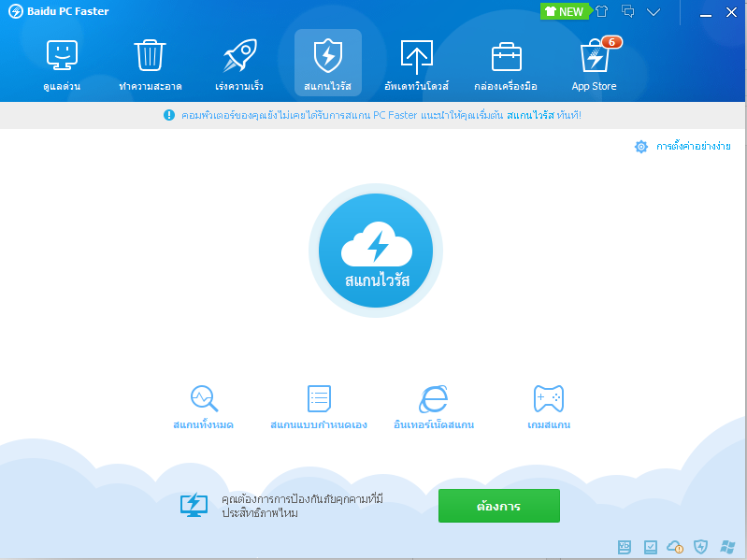Click the เกมสแกน gamepad icon
The image size is (747, 560).
pos(549,398)
